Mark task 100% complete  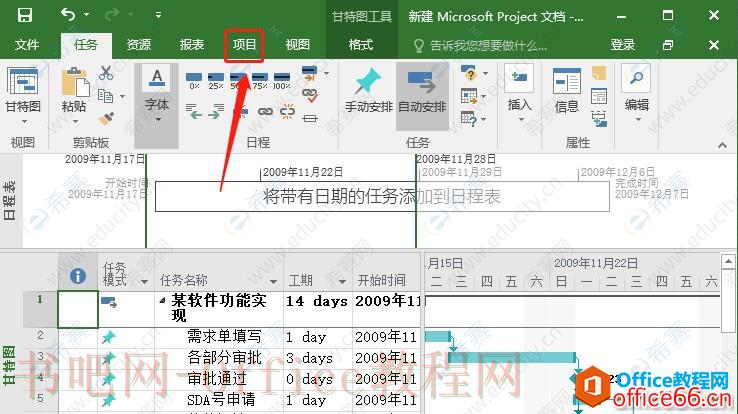[x=281, y=80]
